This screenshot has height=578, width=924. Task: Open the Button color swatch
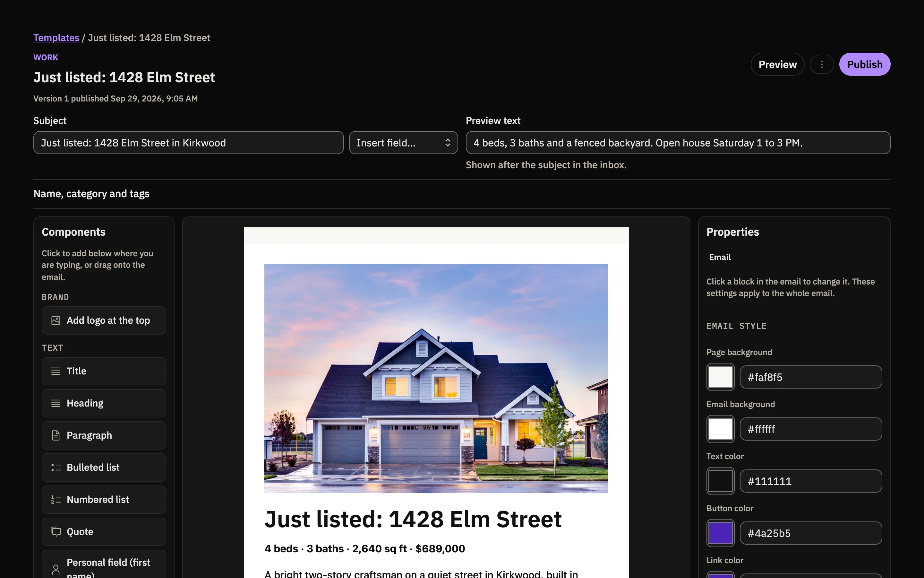click(720, 533)
